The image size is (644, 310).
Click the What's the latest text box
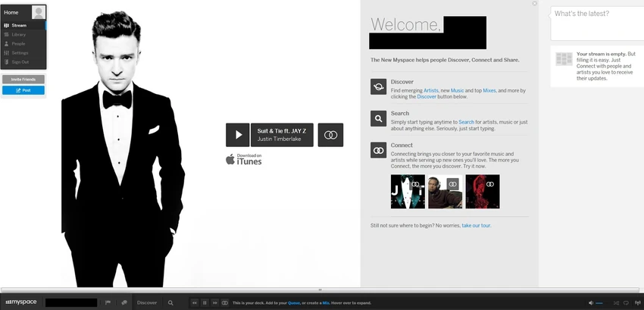point(597,23)
